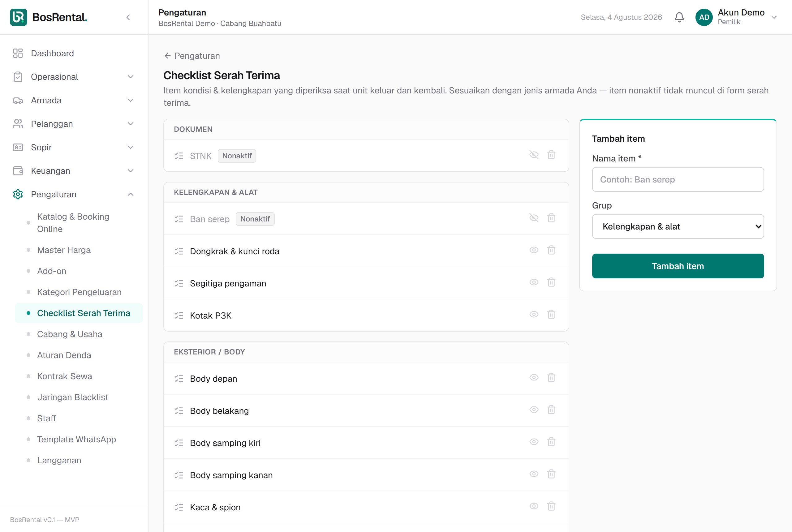
Task: Delete the Segitiga pengaman item
Action: click(x=551, y=283)
